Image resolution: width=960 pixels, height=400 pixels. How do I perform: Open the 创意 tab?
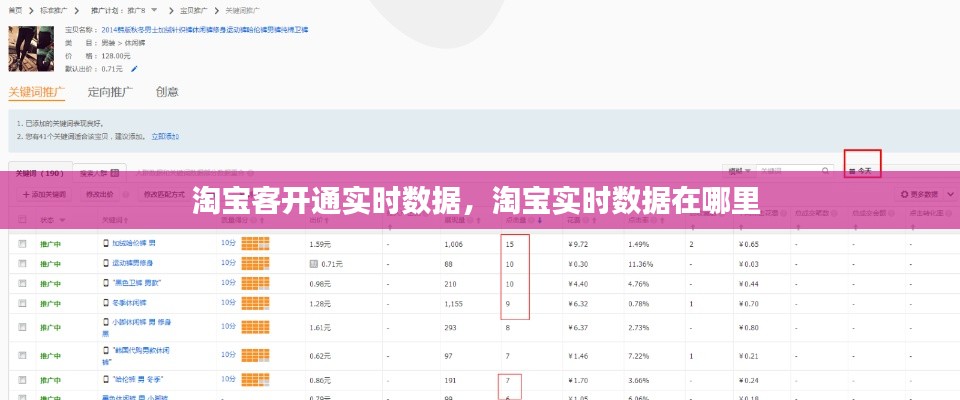[x=167, y=92]
